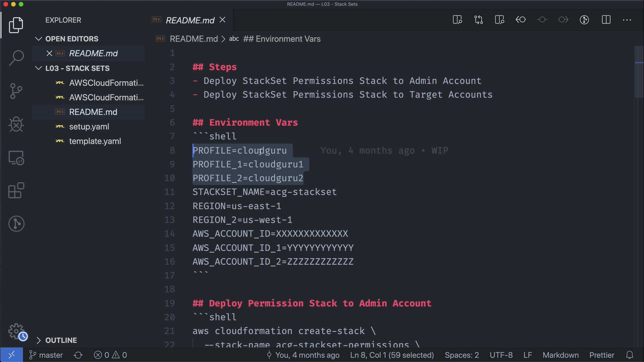Split the editor to the right
The image size is (644, 362).
[x=606, y=20]
